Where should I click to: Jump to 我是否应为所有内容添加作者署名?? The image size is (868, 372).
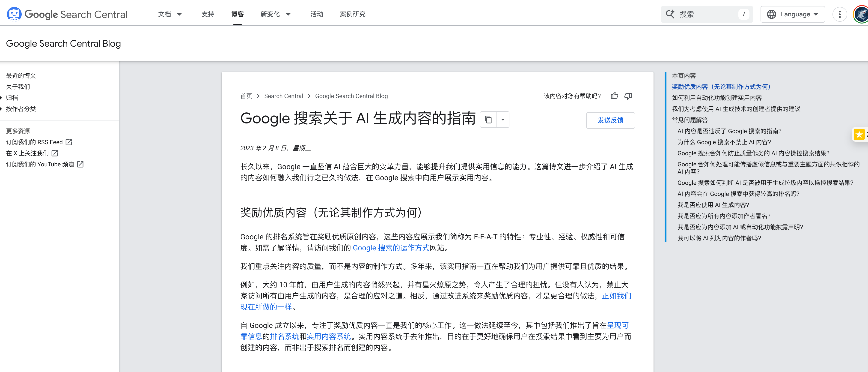[724, 216]
